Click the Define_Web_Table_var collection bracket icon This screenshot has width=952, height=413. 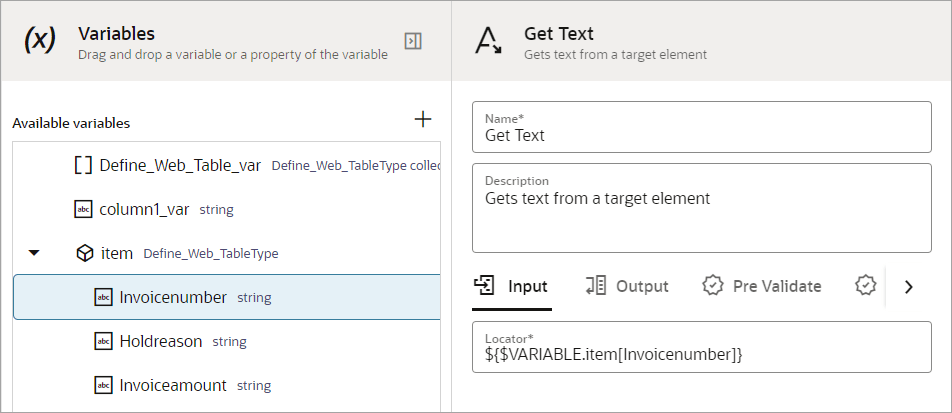[84, 165]
